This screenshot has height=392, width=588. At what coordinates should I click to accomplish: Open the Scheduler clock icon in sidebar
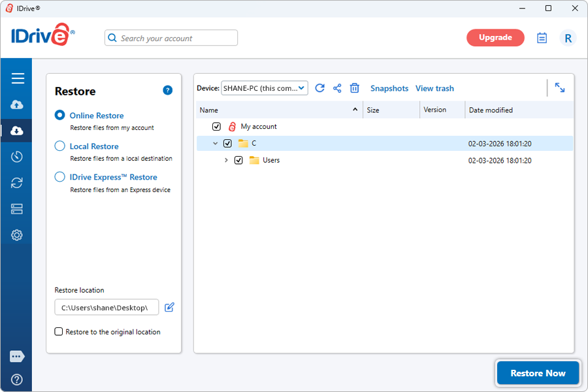pyautogui.click(x=17, y=157)
